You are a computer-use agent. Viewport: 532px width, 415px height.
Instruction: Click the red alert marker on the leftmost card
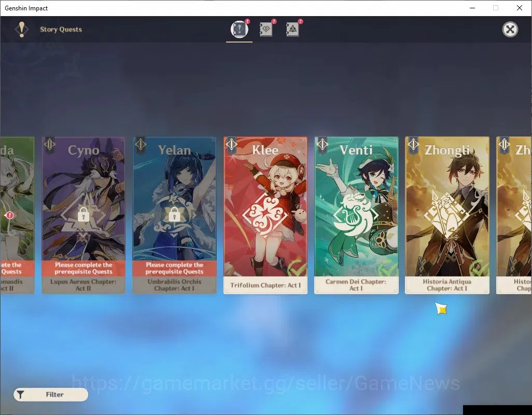[10, 215]
